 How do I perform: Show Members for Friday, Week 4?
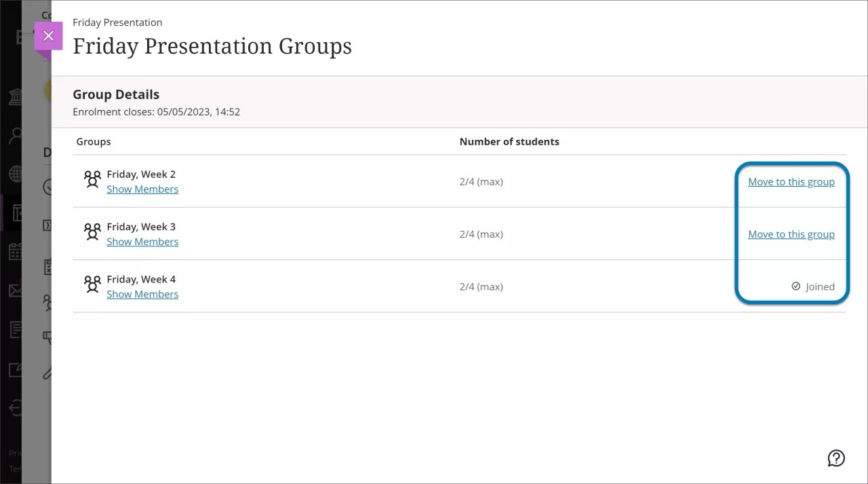click(x=142, y=294)
